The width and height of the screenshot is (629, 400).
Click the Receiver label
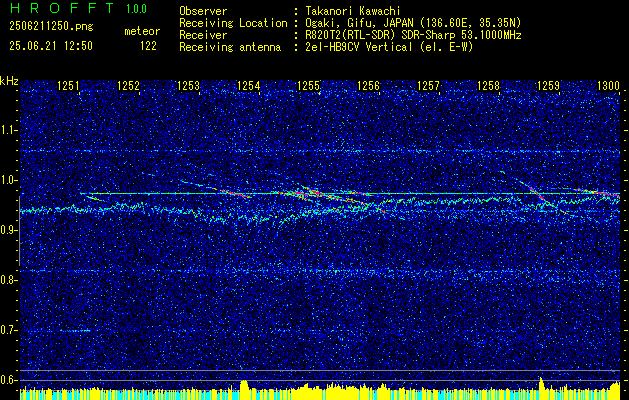click(203, 35)
